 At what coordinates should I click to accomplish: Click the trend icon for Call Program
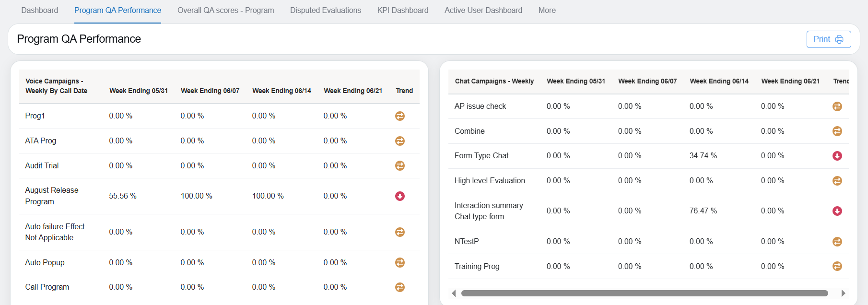click(x=399, y=287)
